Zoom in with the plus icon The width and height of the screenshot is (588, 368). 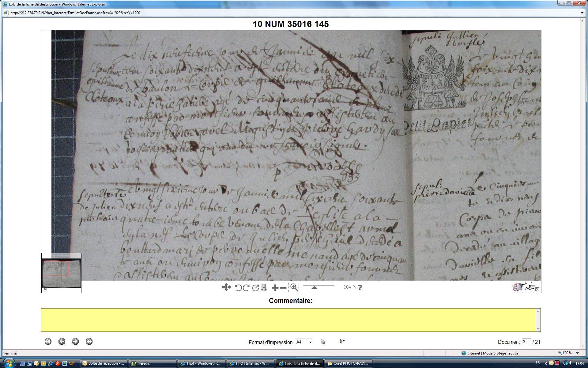click(275, 288)
